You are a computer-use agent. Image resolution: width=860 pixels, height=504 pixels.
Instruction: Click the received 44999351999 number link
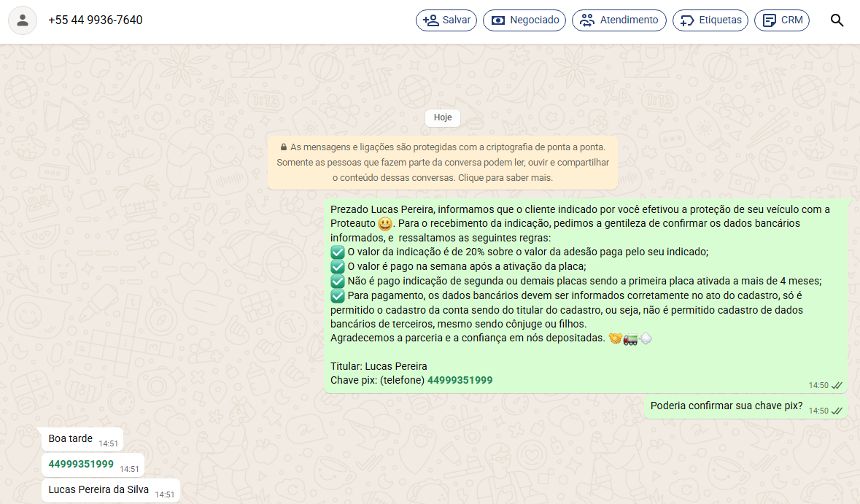[81, 464]
